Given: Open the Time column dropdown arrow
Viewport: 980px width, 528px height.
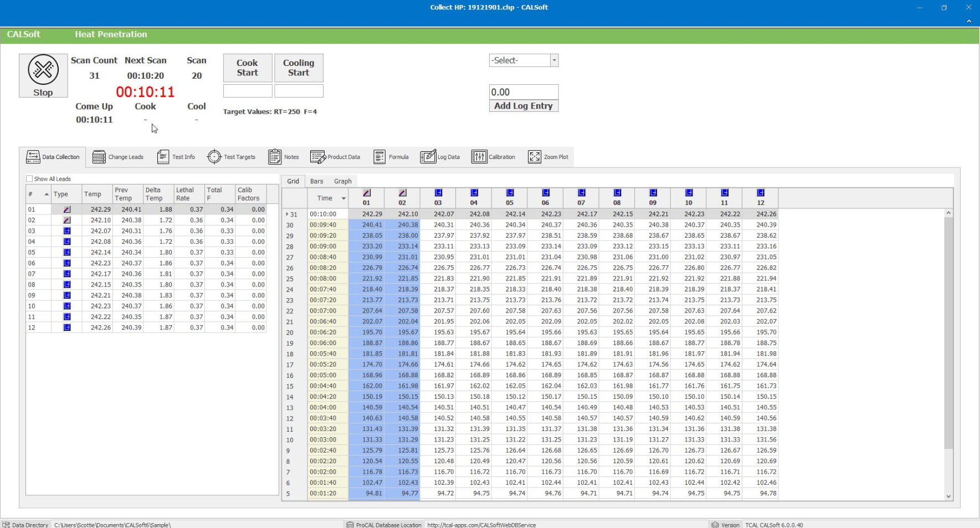Looking at the screenshot, I should (343, 198).
